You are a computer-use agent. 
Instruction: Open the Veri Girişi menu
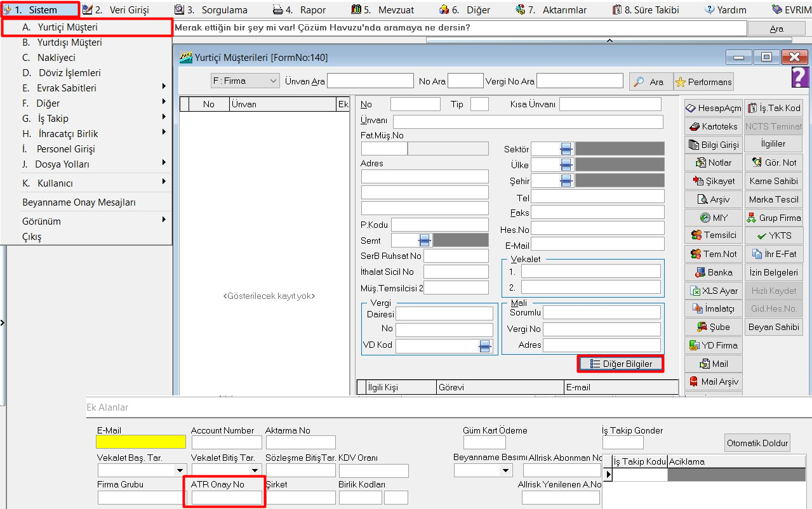(x=117, y=10)
